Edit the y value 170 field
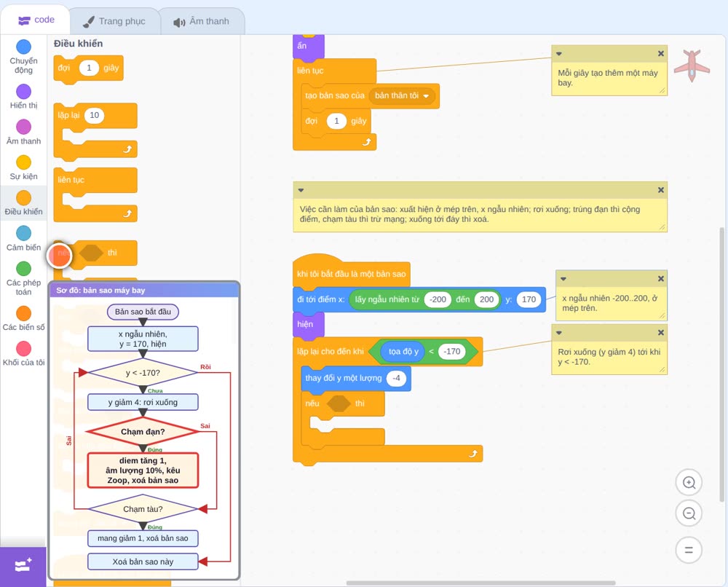This screenshot has height=587, width=728. coord(529,299)
